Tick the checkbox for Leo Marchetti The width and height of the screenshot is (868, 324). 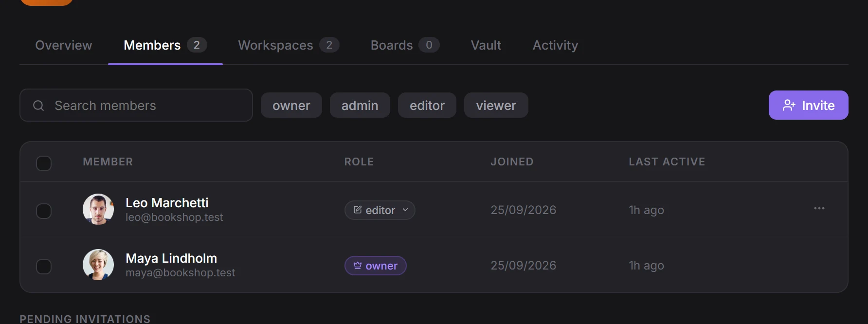coord(44,211)
